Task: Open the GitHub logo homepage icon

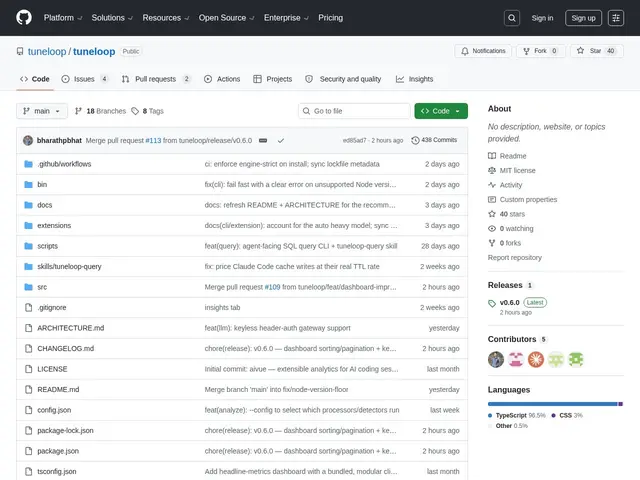Action: 24,18
